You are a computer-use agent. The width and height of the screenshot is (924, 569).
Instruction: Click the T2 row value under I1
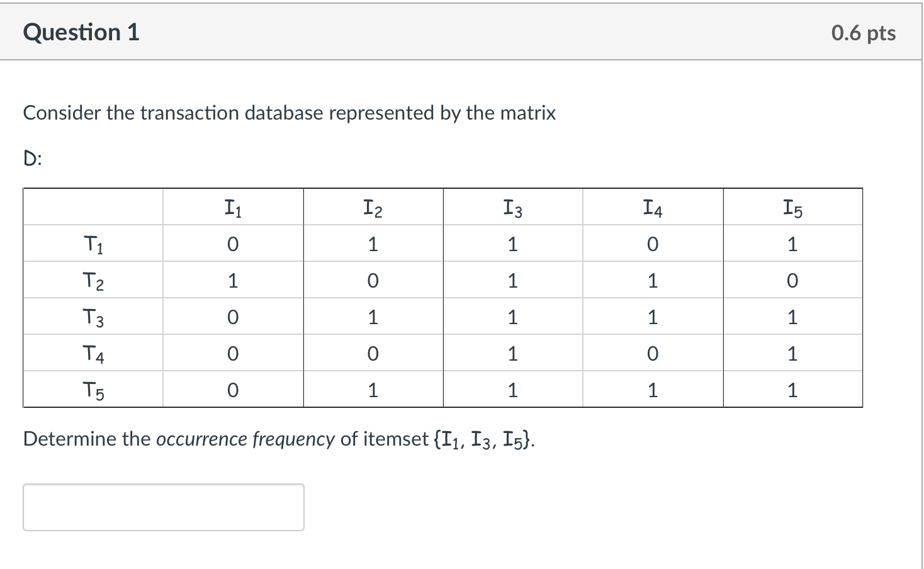click(x=233, y=280)
